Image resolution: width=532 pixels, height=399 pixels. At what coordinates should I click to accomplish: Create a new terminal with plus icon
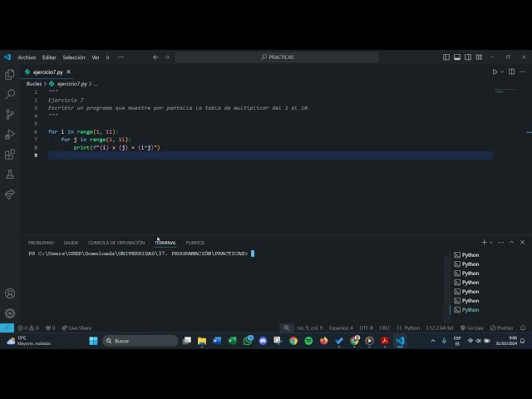pos(484,242)
